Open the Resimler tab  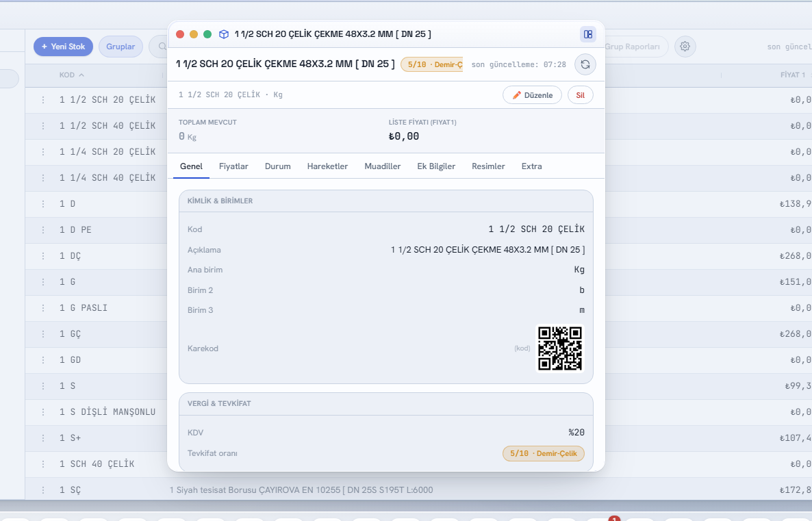pos(488,166)
